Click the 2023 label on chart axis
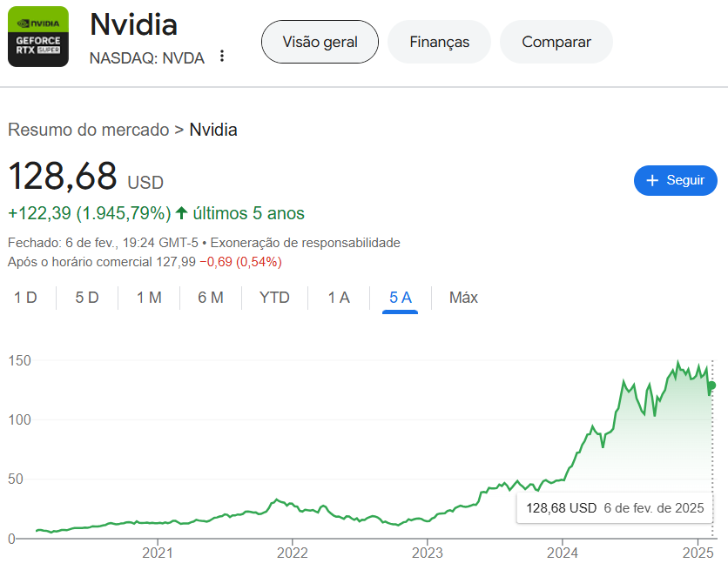Screen dimensions: 728x570 [428, 553]
